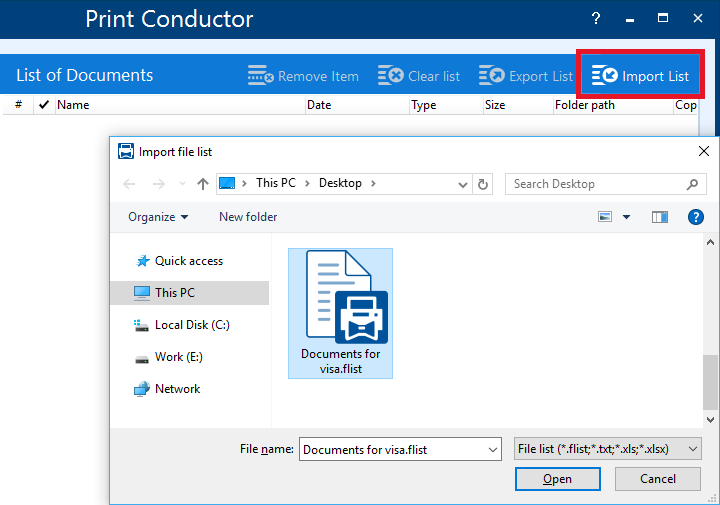Expand the Organize dropdown menu
The height and width of the screenshot is (505, 720).
[x=158, y=217]
